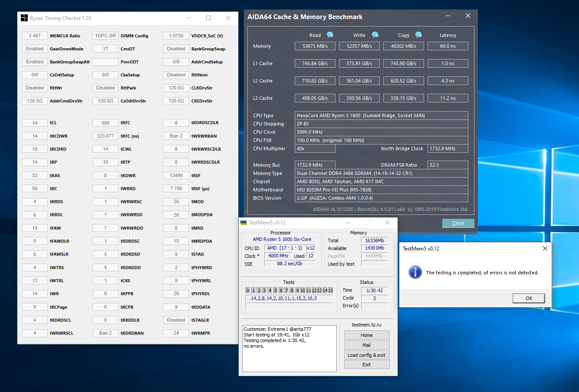Click the tRDRDBAN field showing Ban 2
This screenshot has width=579, height=392.
[x=105, y=333]
